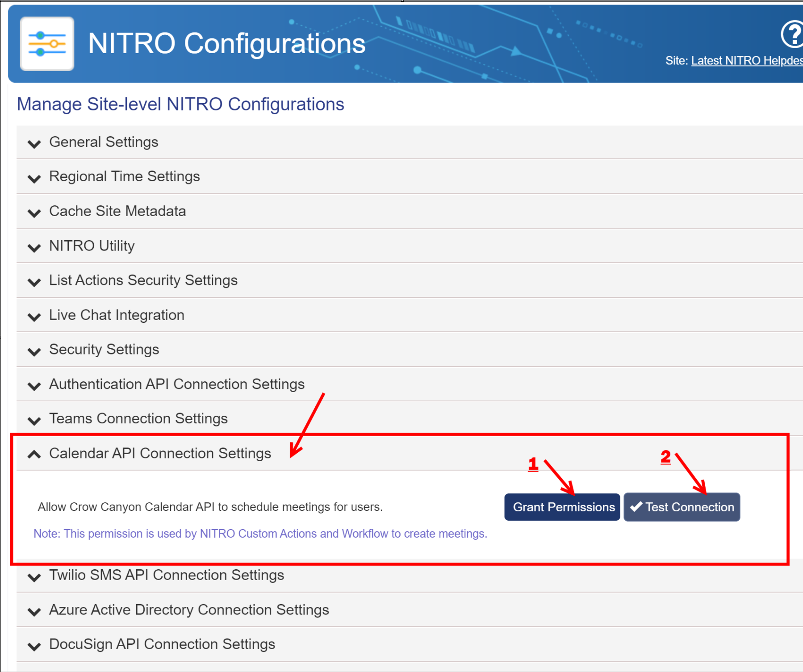Image resolution: width=803 pixels, height=672 pixels.
Task: Click the 'Allow Crow Canyon Calendar API' description
Action: pos(210,507)
